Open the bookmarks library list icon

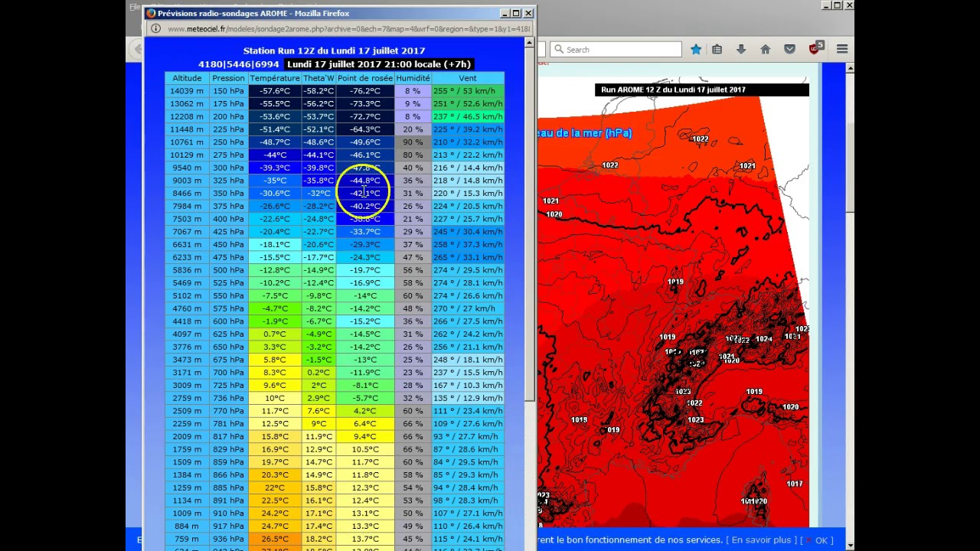pyautogui.click(x=717, y=49)
